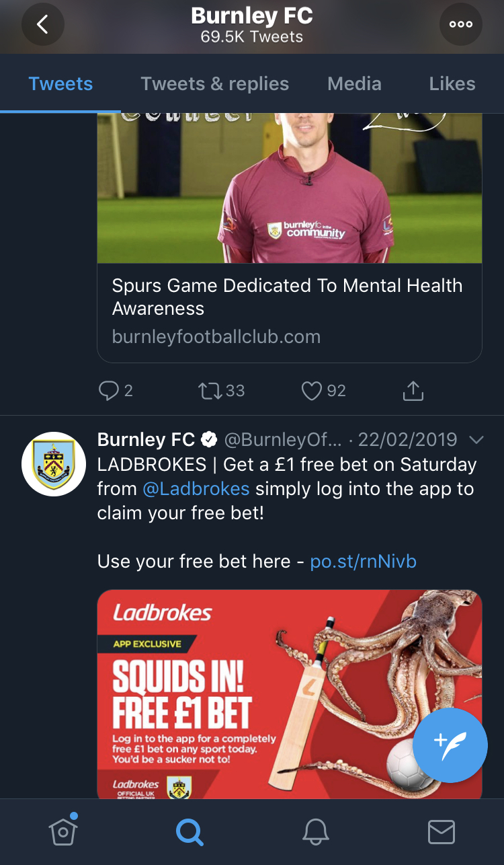This screenshot has width=504, height=865.
Task: Open the po.st/rnNivb link
Action: 363,561
